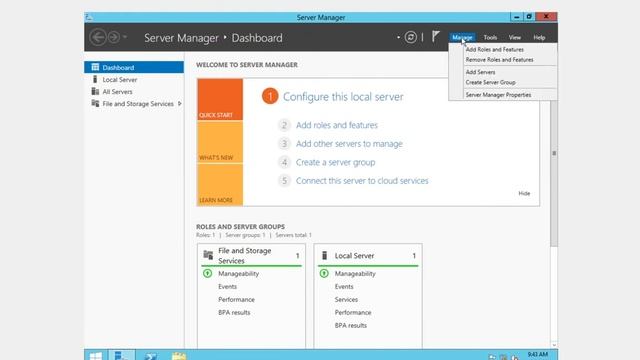The height and width of the screenshot is (360, 640).
Task: Expand File and Storage Services arrow
Action: (180, 104)
